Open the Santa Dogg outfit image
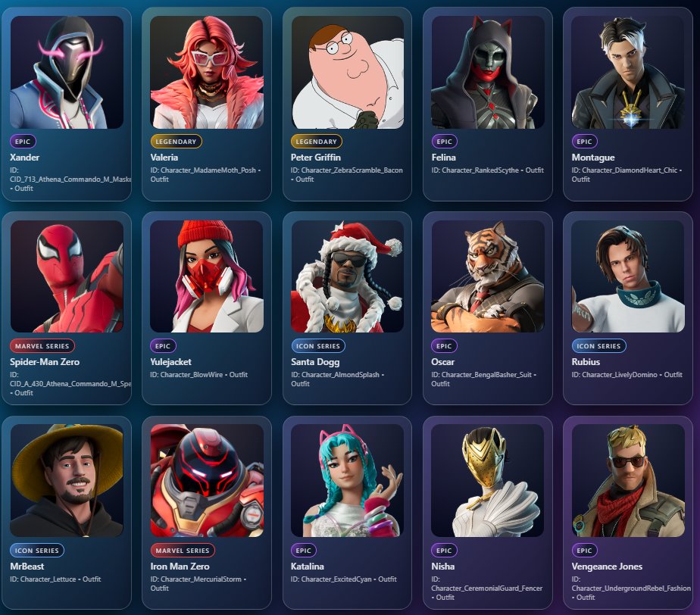 coord(347,276)
